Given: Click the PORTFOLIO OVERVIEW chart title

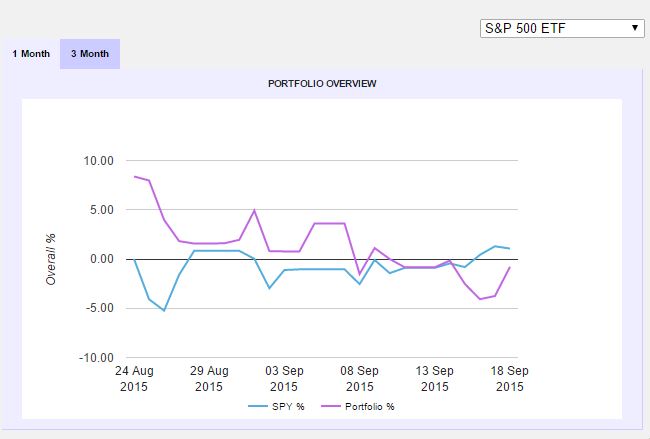Looking at the screenshot, I should 322,84.
